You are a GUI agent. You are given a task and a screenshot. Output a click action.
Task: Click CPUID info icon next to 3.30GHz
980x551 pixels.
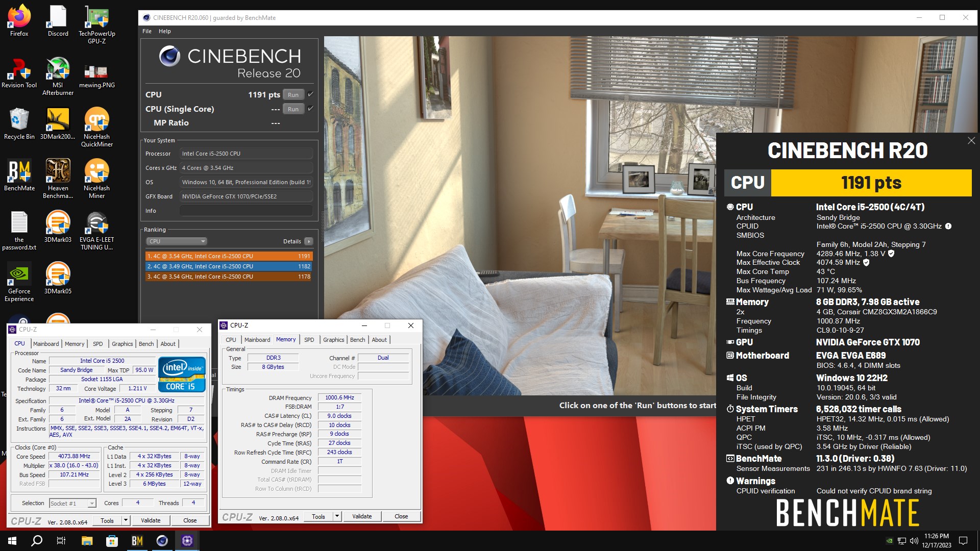coord(948,226)
